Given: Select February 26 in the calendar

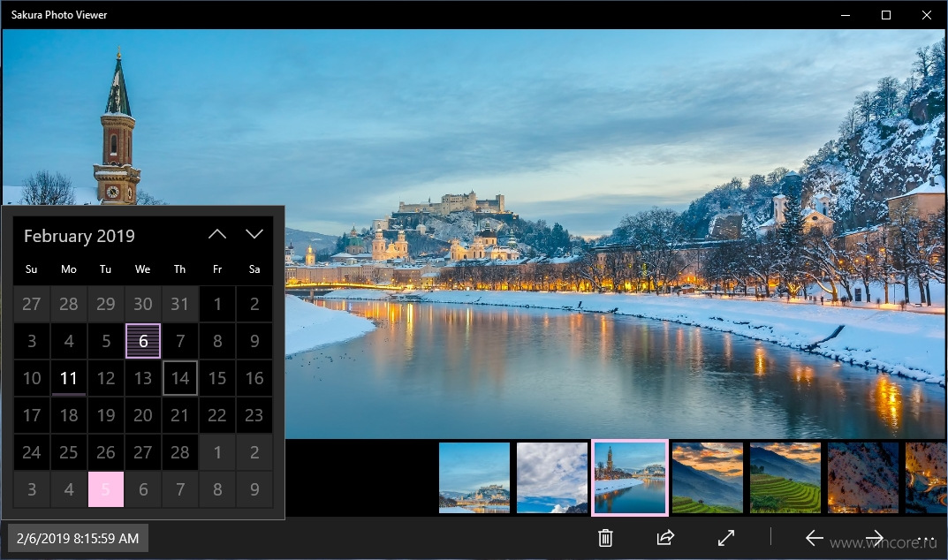Looking at the screenshot, I should coord(106,452).
